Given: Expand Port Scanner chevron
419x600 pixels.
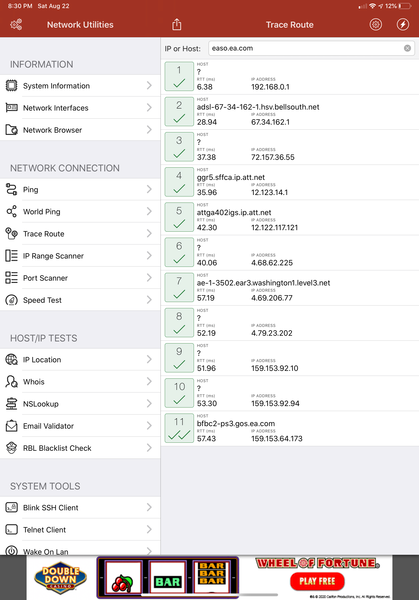Looking at the screenshot, I should click(x=149, y=278).
